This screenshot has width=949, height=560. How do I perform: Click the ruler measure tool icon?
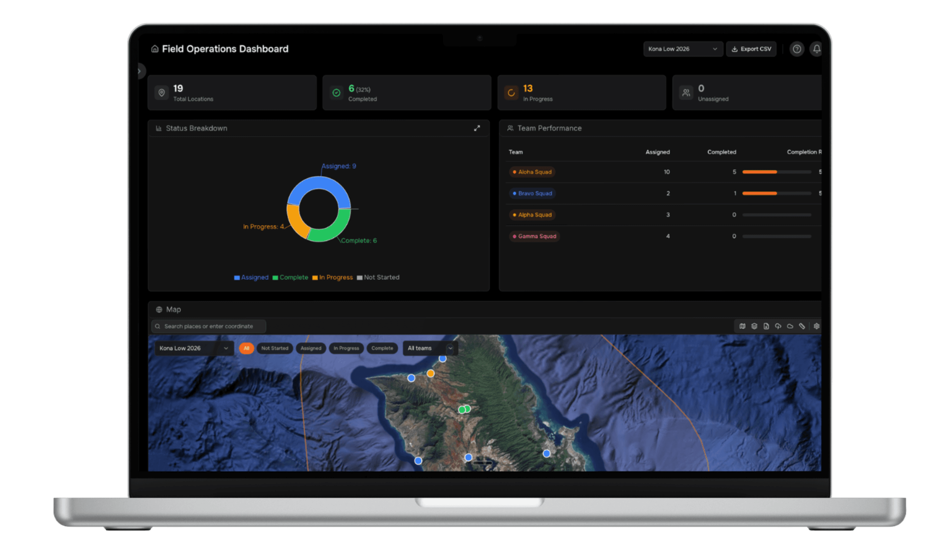tap(802, 326)
